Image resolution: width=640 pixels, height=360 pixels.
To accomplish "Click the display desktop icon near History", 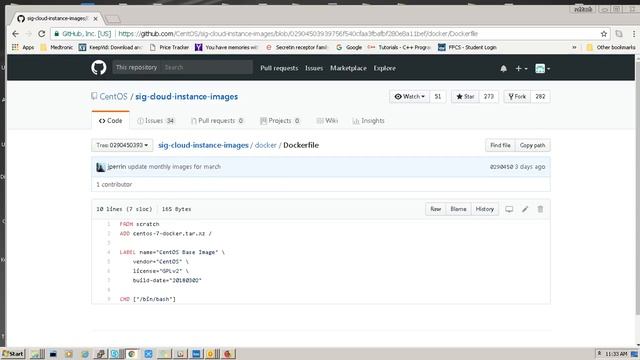I will [x=509, y=209].
